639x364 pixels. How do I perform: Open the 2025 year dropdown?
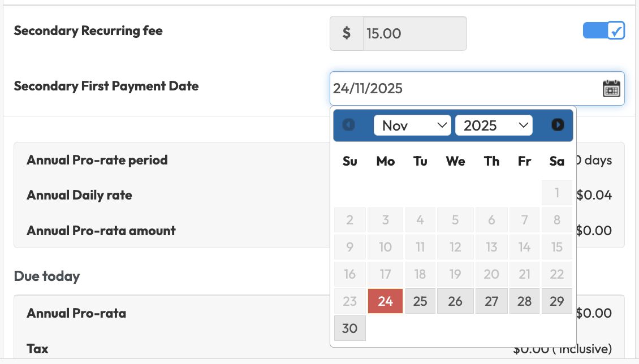[494, 125]
